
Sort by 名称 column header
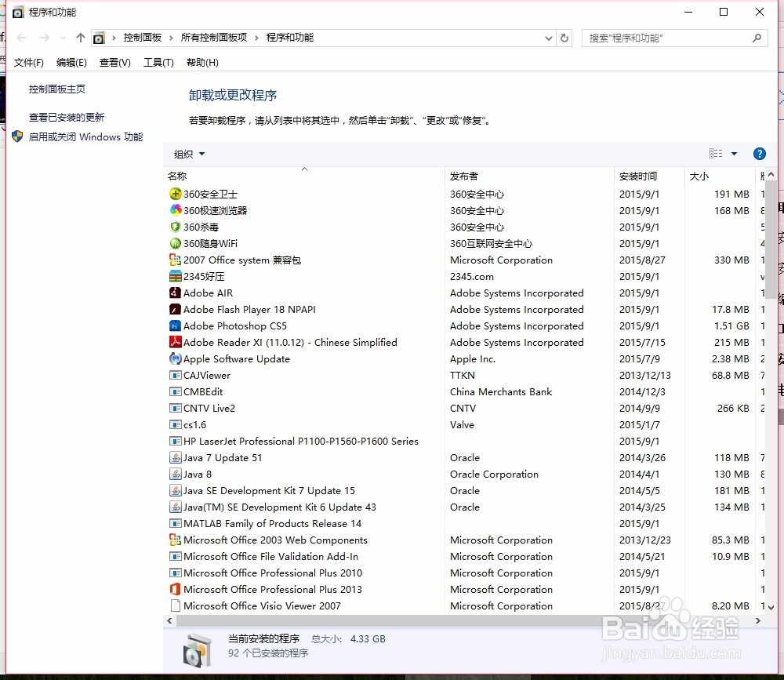pos(304,176)
